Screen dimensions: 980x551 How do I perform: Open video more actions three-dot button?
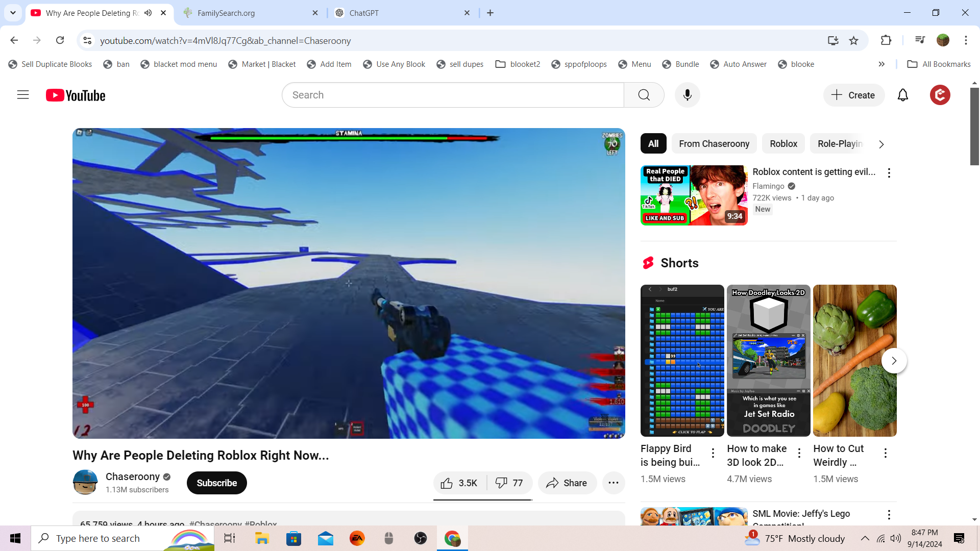tap(613, 483)
